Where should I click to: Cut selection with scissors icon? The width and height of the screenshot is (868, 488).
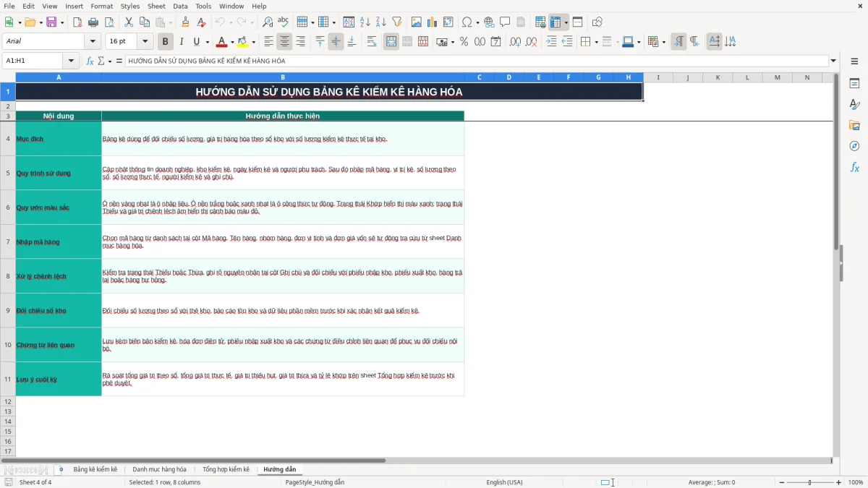(129, 22)
